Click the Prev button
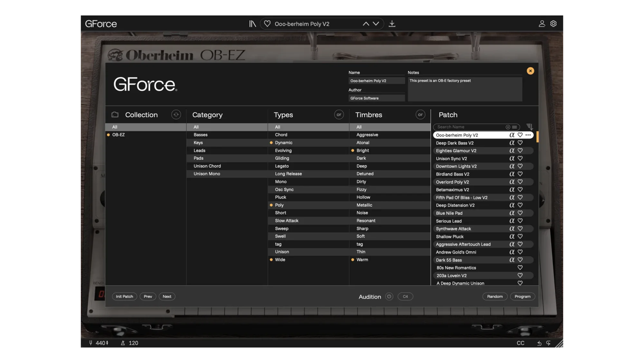Screen dimensions: 644x363 (148, 297)
